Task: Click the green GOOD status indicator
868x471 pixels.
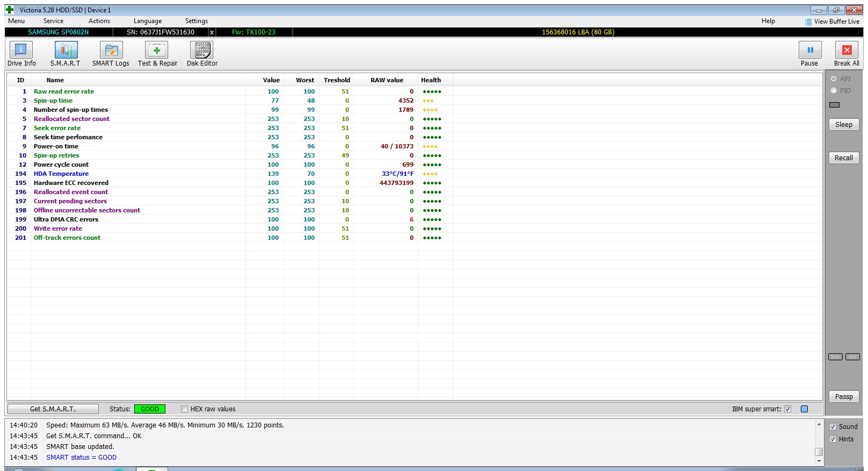Action: click(x=149, y=409)
